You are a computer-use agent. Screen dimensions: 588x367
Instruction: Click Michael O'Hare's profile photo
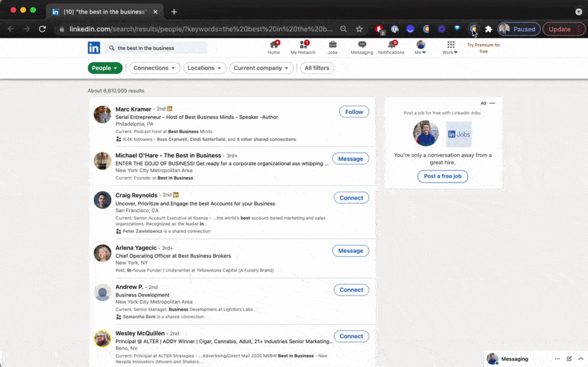[x=102, y=161]
